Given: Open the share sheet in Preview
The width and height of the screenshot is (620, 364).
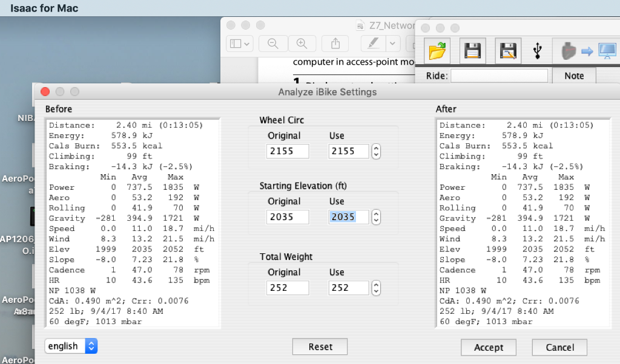Looking at the screenshot, I should (335, 43).
